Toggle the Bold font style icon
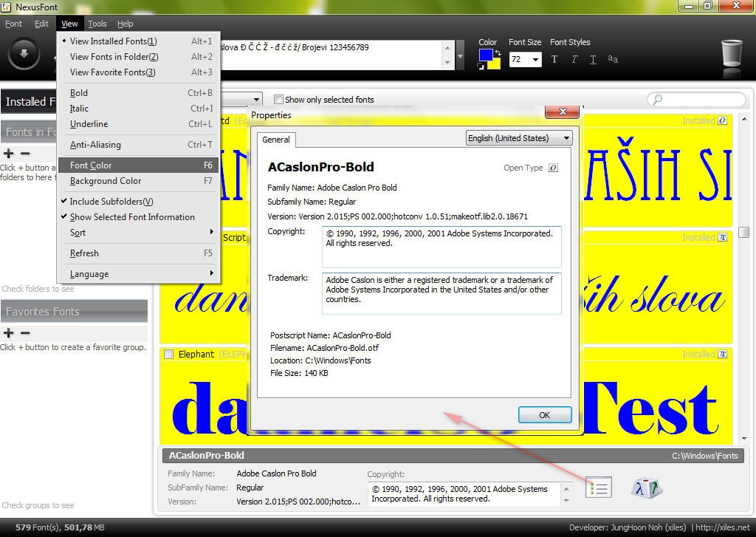This screenshot has width=756, height=537. (554, 59)
